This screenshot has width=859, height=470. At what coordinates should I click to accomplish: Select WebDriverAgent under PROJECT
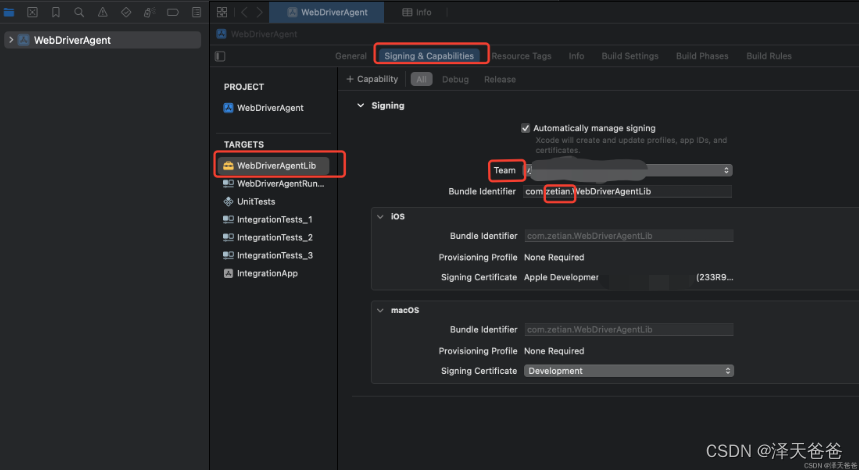click(x=264, y=108)
